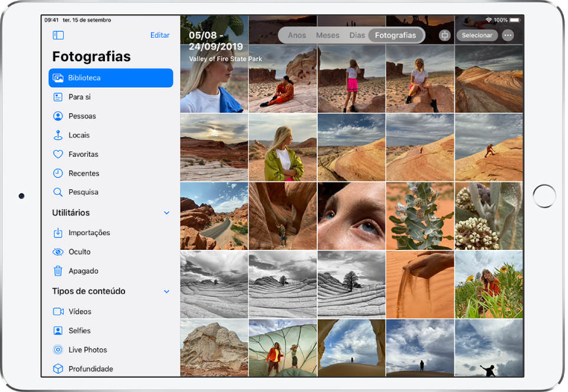The width and height of the screenshot is (568, 392).
Task: Tap the aspect ratio grid icon
Action: click(x=445, y=35)
